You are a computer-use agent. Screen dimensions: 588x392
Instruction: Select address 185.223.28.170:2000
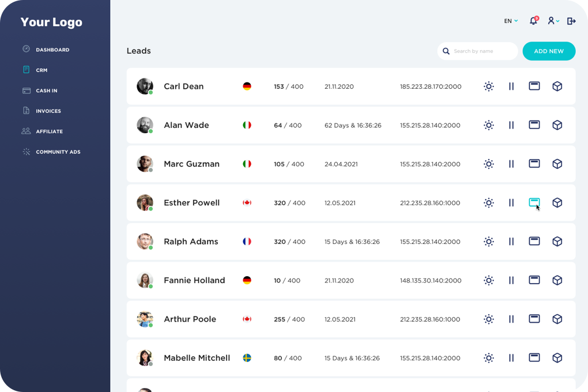431,86
